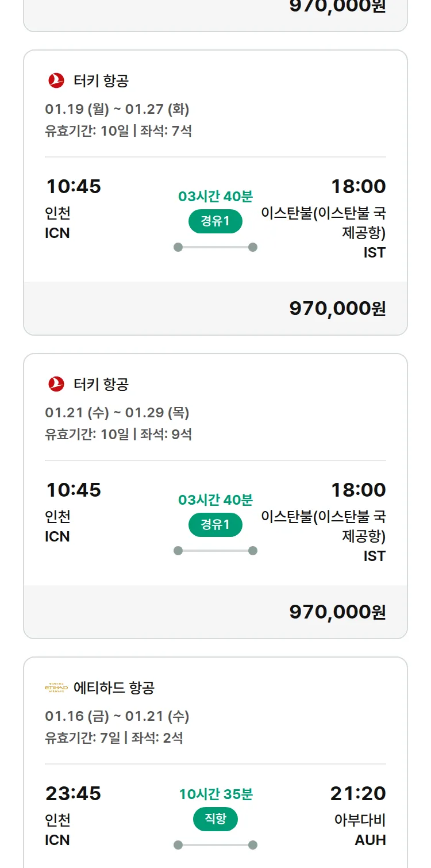The image size is (431, 868).
Task: Select the 970,000원 price on the 01.21 flight
Action: click(x=337, y=612)
